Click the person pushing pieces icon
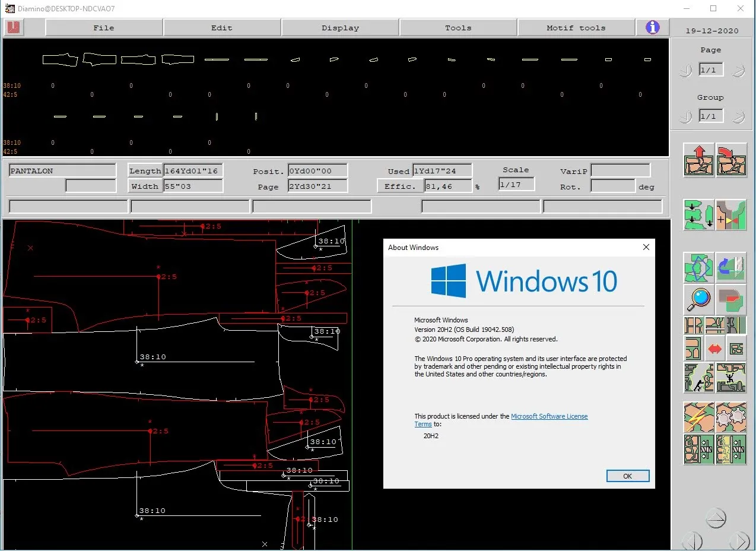756x551 pixels. coord(698,378)
